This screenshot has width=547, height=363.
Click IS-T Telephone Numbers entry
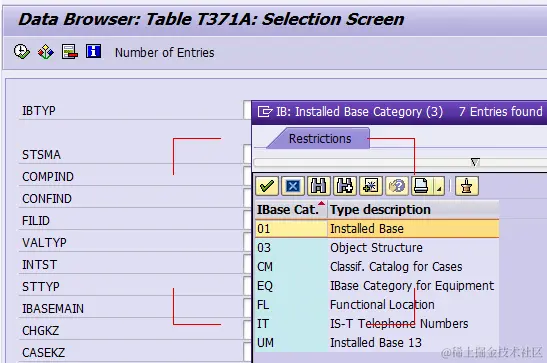click(399, 324)
